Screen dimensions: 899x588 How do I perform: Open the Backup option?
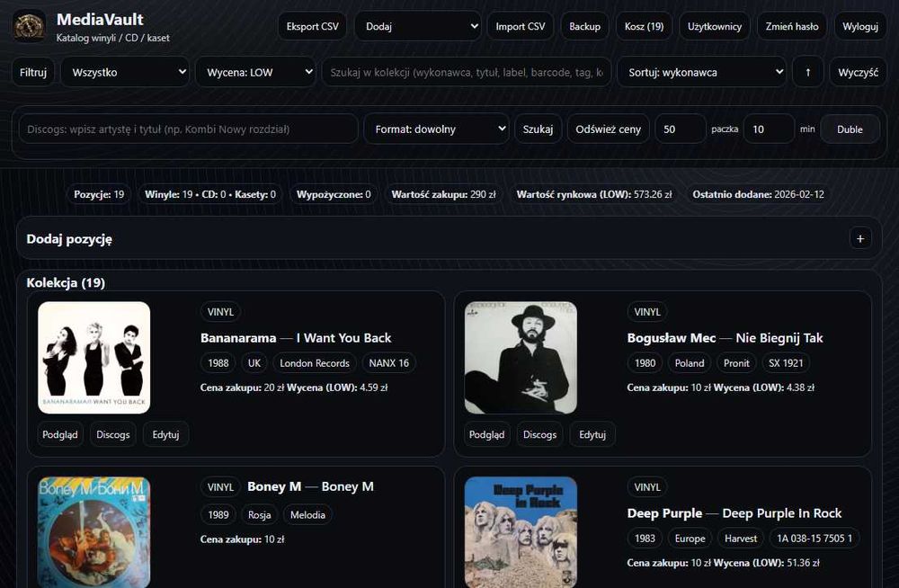(585, 26)
